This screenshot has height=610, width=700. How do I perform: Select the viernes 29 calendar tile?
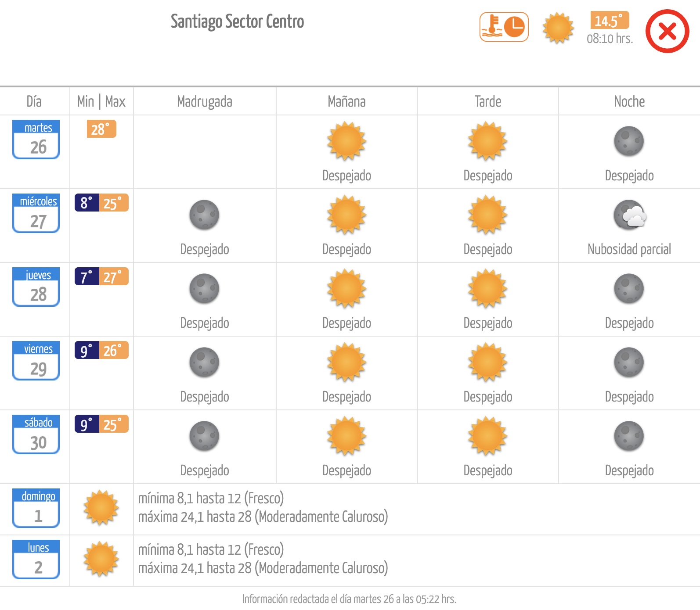tap(36, 361)
